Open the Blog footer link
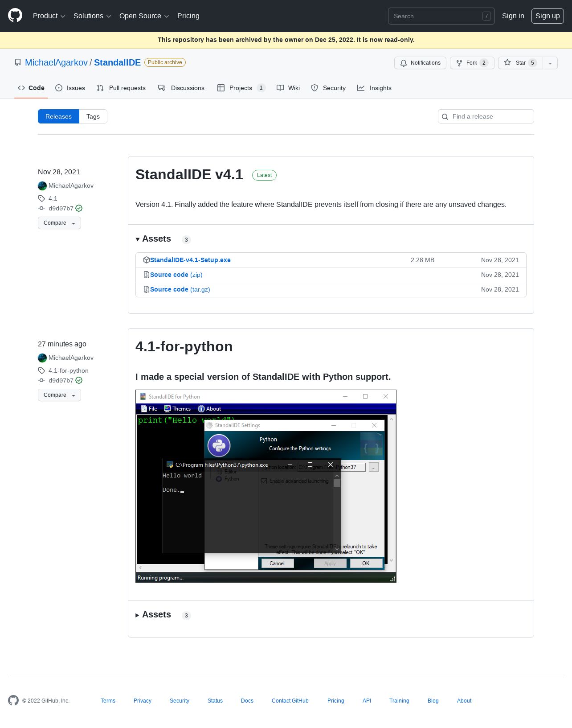Image resolution: width=572 pixels, height=728 pixels. point(433,701)
